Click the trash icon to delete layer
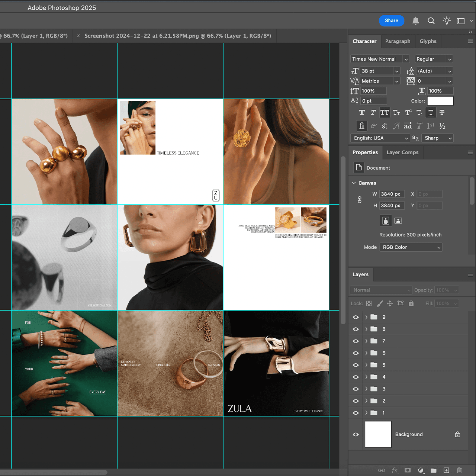This screenshot has width=476, height=476. pos(459,470)
